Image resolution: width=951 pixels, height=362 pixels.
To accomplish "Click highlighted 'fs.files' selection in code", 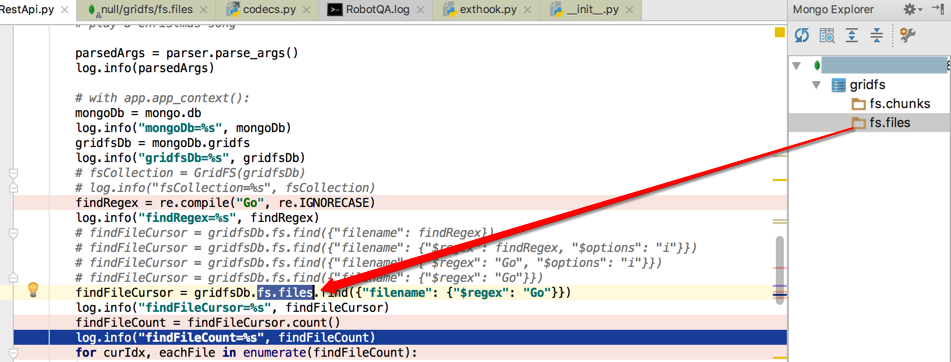I will [286, 293].
